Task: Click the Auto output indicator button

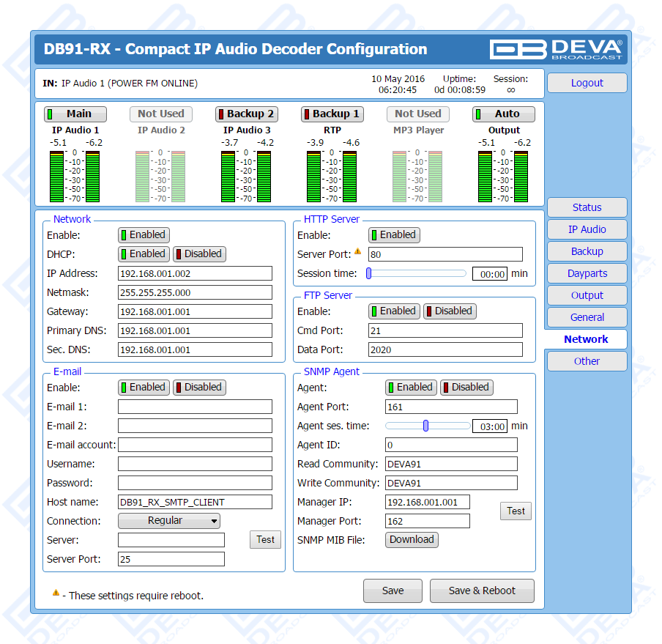Action: [x=503, y=114]
